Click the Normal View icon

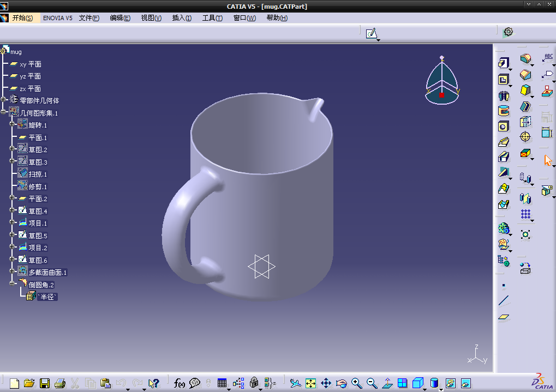coord(387,383)
